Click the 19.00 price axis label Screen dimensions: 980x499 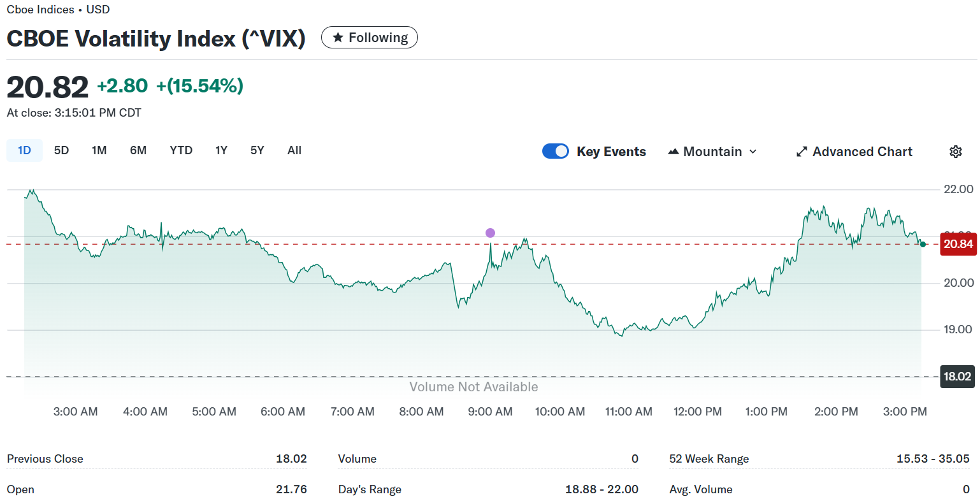[958, 329]
